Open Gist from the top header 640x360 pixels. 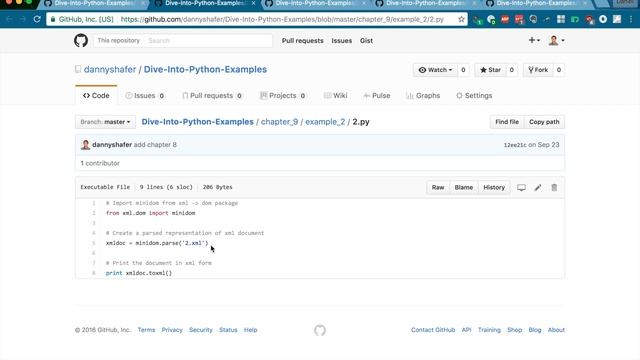366,40
